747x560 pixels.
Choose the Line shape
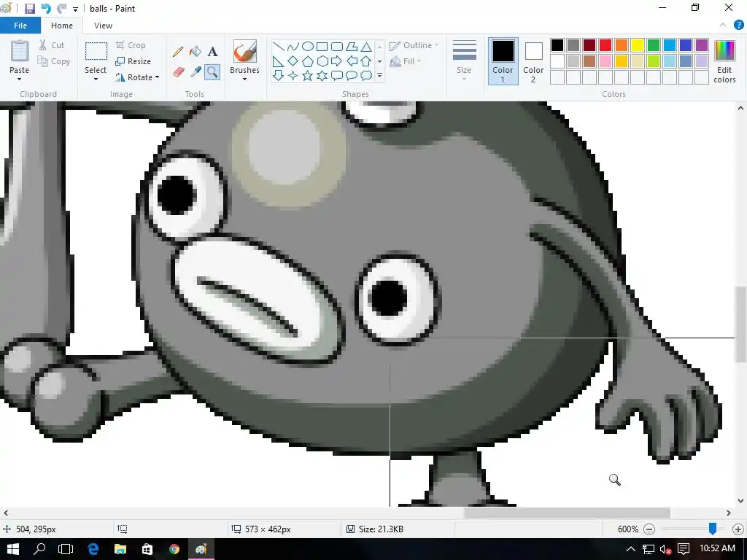[x=278, y=47]
